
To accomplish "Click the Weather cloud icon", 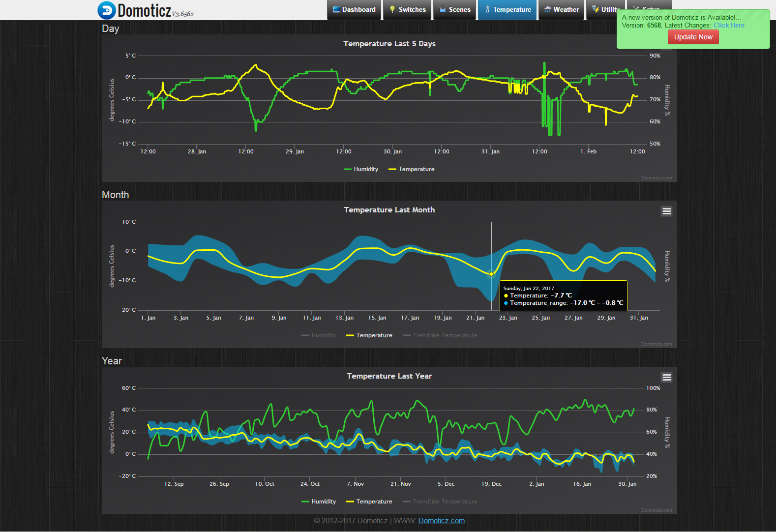I will pos(547,9).
